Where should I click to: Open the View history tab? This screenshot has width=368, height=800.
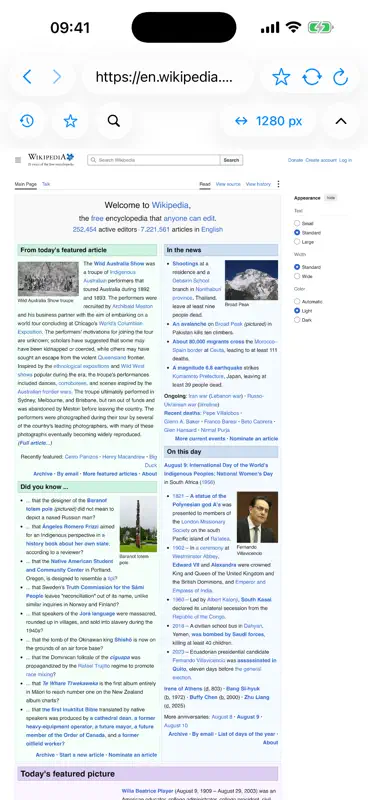[258, 184]
